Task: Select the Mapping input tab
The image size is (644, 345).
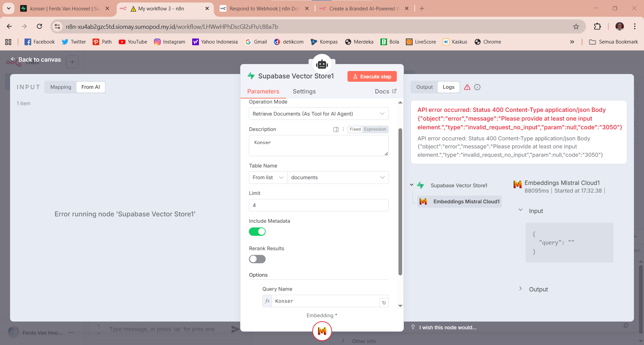Action: pos(61,87)
